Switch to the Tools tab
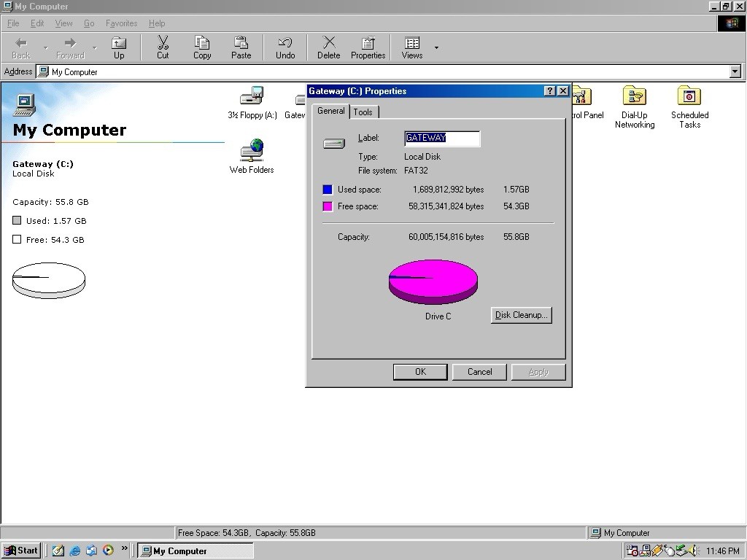The image size is (747, 560). pyautogui.click(x=363, y=112)
